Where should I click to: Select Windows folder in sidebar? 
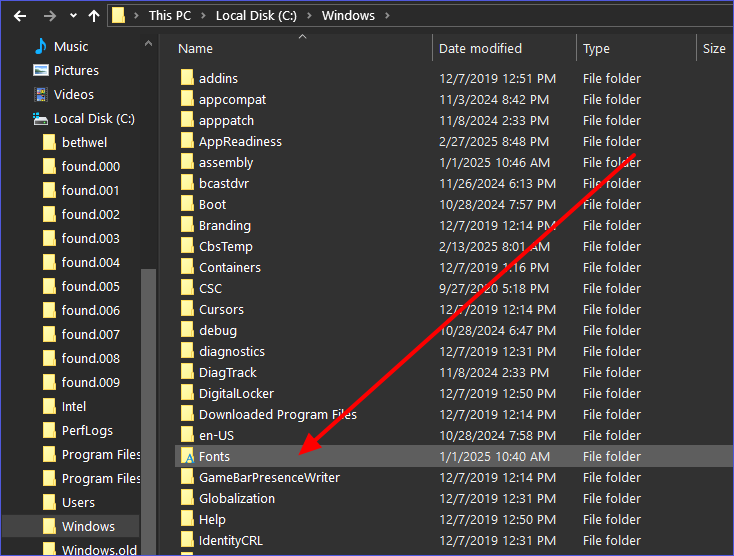[88, 527]
